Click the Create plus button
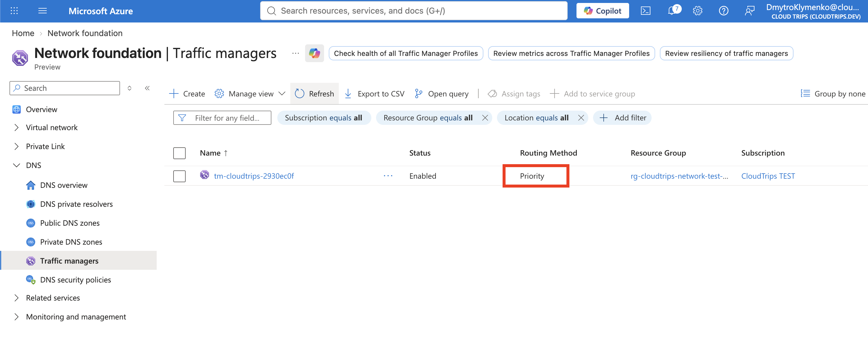This screenshot has height=339, width=868. pyautogui.click(x=187, y=94)
